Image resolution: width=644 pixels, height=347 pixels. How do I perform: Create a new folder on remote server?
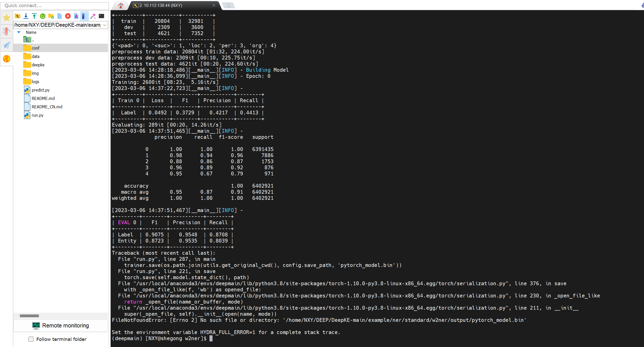pyautogui.click(x=51, y=16)
